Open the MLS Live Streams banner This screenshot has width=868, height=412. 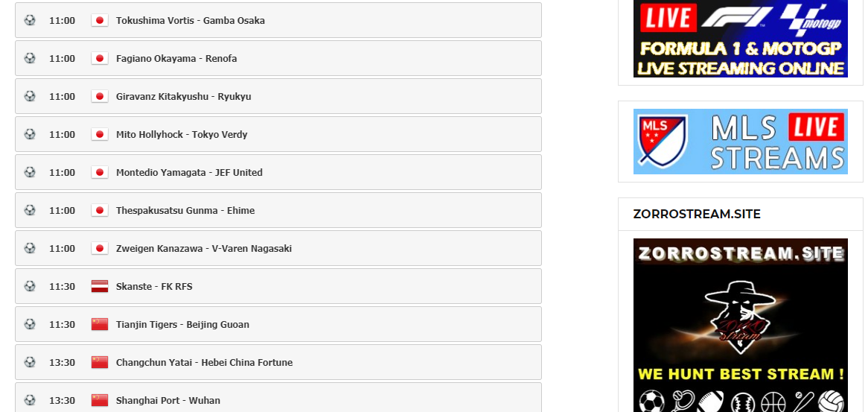point(740,142)
